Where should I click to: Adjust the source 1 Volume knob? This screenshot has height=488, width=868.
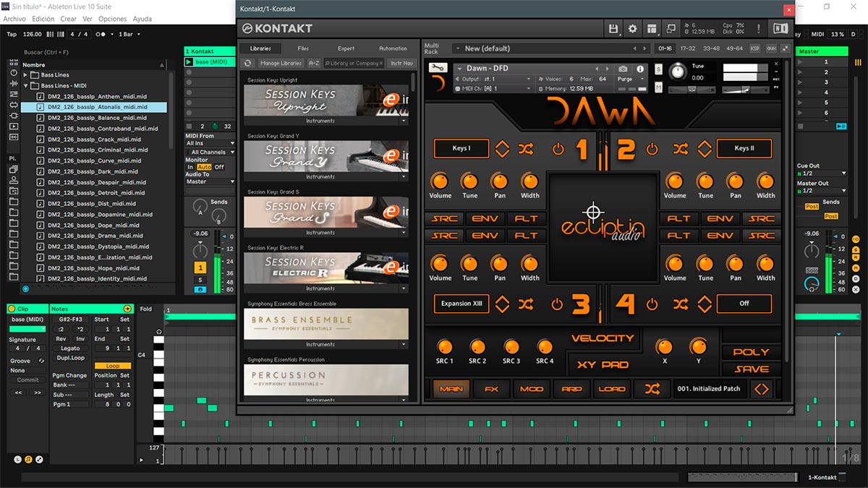coord(440,181)
